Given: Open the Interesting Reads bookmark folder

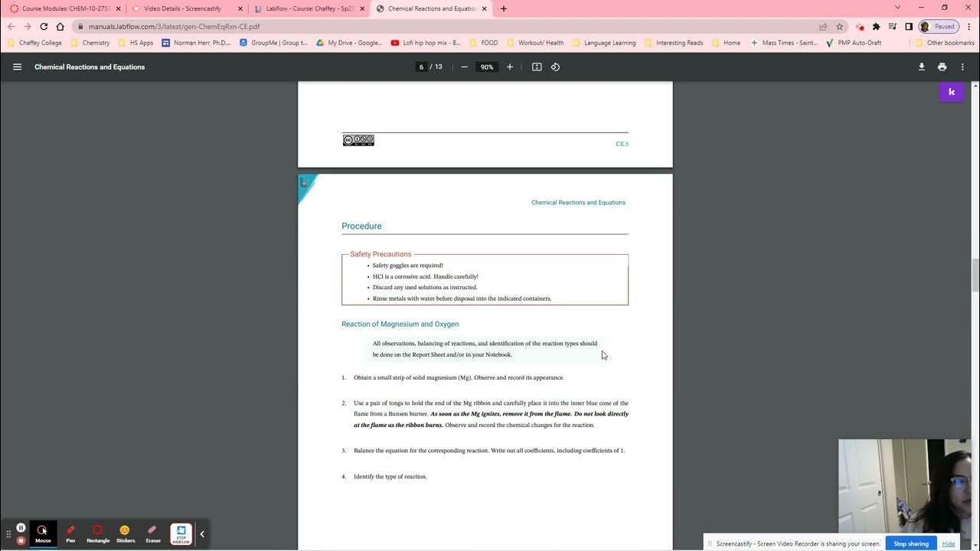Looking at the screenshot, I should coord(673,43).
